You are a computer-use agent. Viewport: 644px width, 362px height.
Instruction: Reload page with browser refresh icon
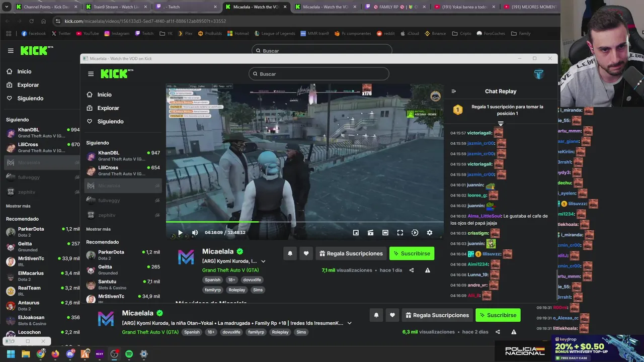[x=31, y=21]
